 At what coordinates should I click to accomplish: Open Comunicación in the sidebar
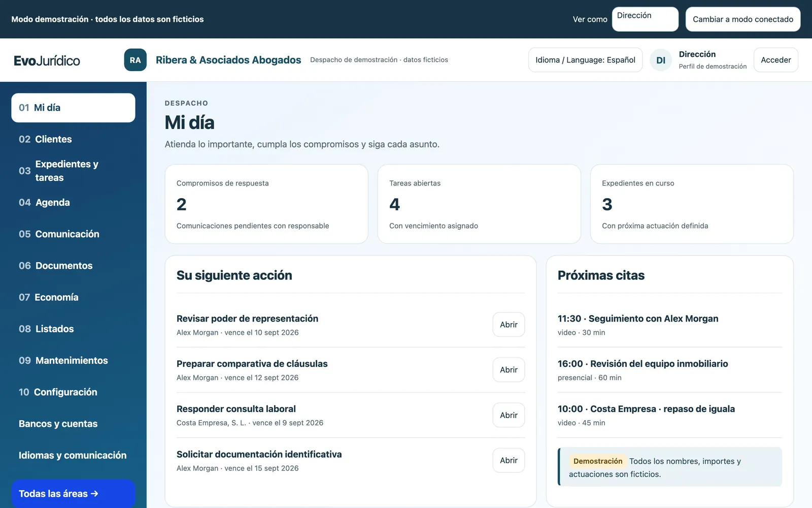coord(73,234)
